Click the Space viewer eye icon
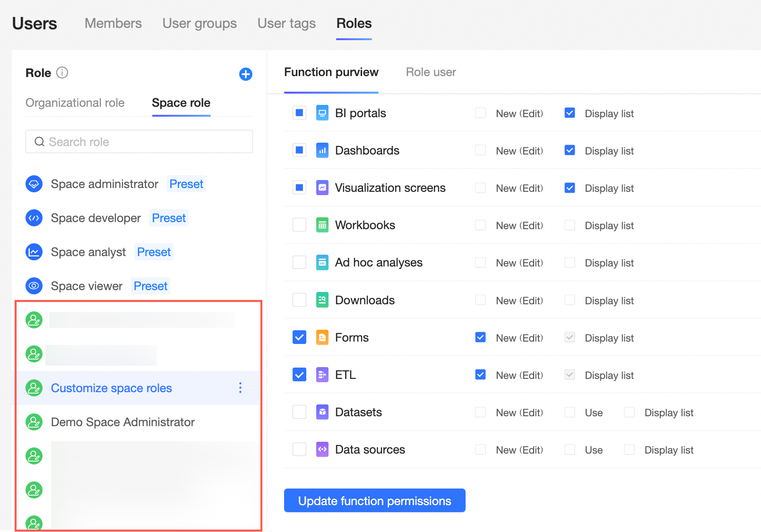The image size is (761, 532). pos(34,286)
